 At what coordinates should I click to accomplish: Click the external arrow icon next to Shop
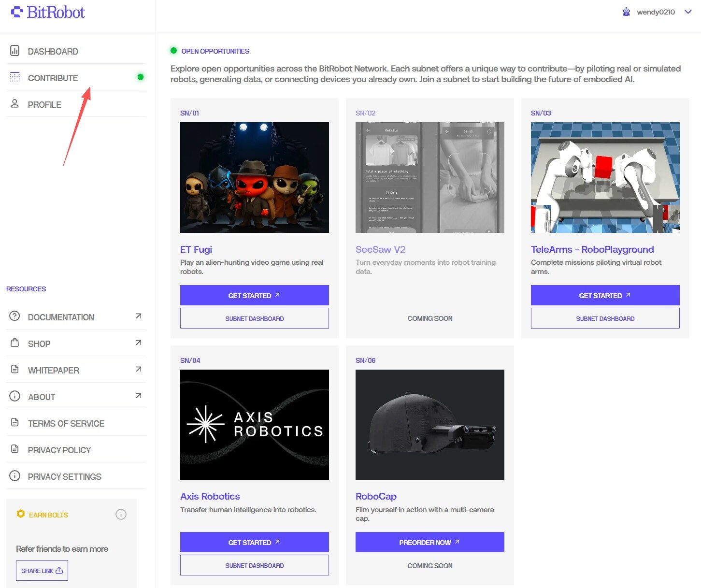[139, 343]
